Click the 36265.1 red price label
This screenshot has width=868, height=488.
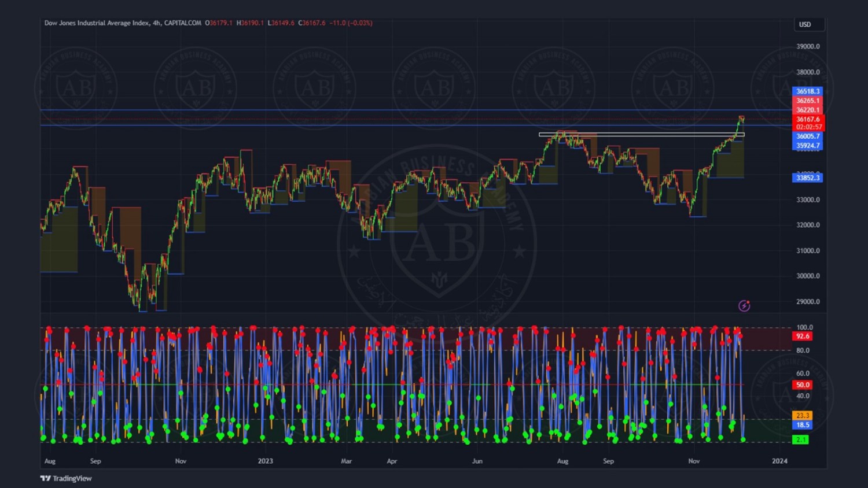pos(807,101)
